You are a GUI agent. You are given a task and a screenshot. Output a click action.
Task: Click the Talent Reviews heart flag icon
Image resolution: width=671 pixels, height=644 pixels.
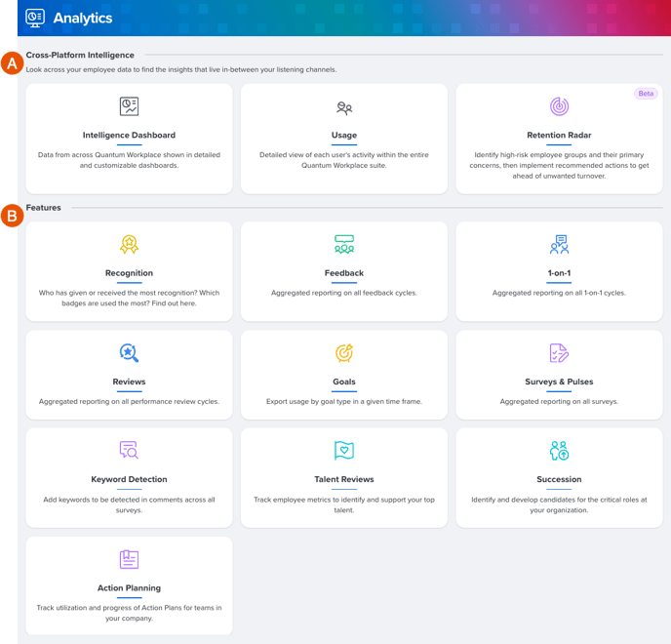[344, 451]
